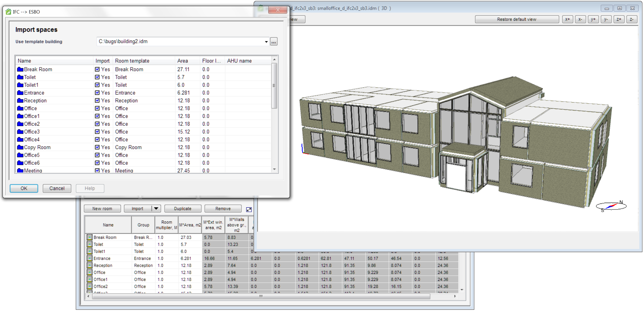Image resolution: width=644 pixels, height=312 pixels.
Task: Click Restore default view button
Action: (x=517, y=19)
